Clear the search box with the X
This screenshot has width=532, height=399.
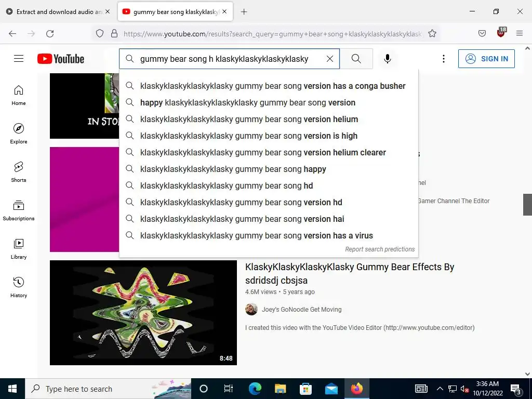click(330, 59)
